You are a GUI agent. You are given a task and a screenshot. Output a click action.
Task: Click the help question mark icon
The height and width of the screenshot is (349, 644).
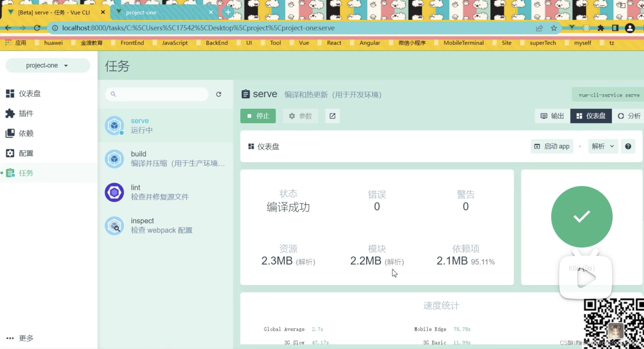coord(628,146)
